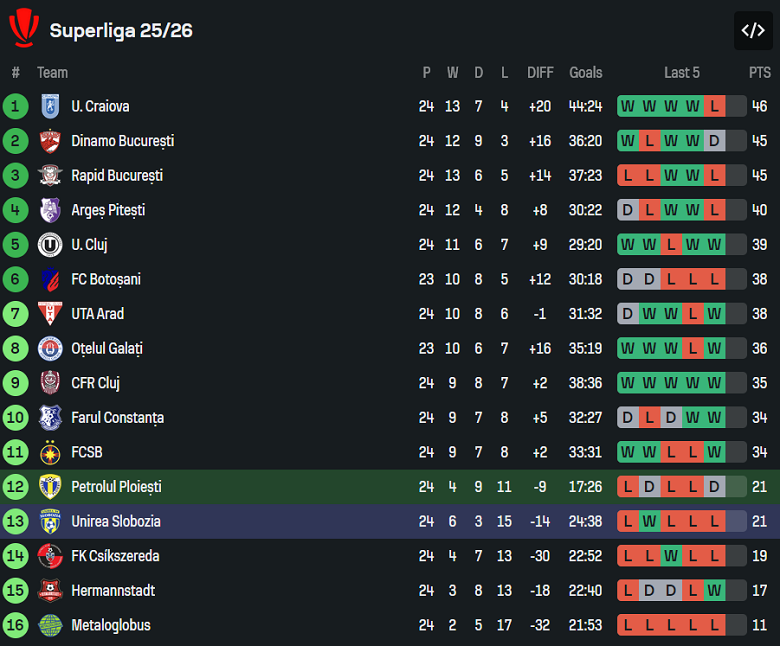The height and width of the screenshot is (646, 780).
Task: Open the Argeș Pitești team page
Action: (108, 210)
